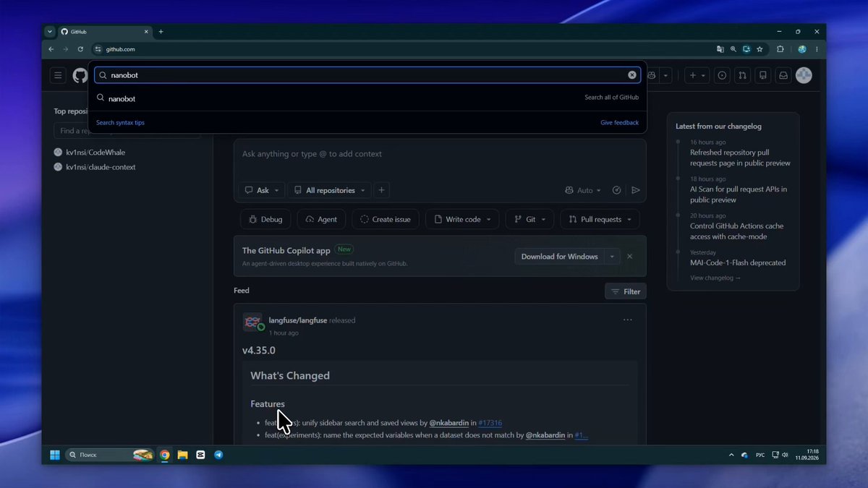Open the notifications inbox icon
This screenshot has width=868, height=488.
click(x=783, y=75)
